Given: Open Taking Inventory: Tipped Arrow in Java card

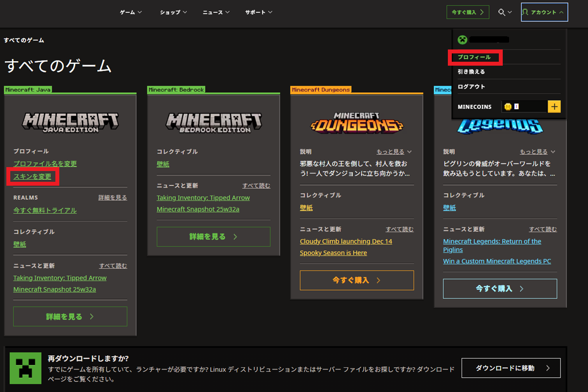Looking at the screenshot, I should pyautogui.click(x=60, y=278).
